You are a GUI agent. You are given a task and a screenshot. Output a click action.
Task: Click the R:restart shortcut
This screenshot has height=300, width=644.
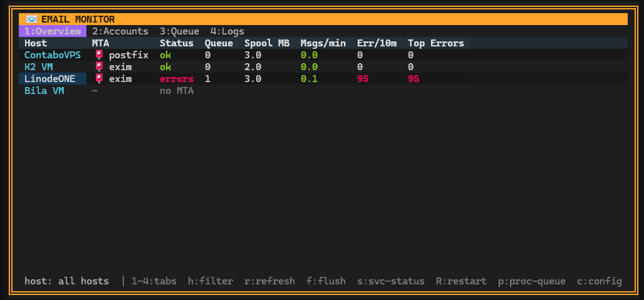[461, 281]
